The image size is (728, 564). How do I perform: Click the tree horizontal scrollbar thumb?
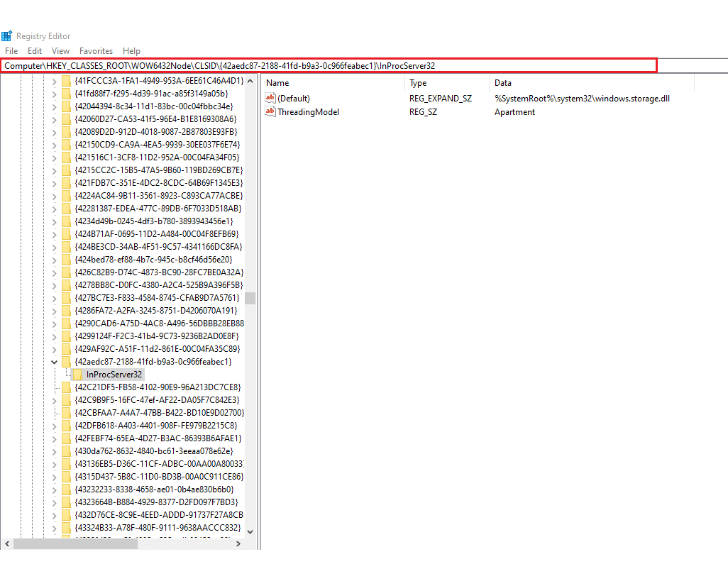pos(75,543)
